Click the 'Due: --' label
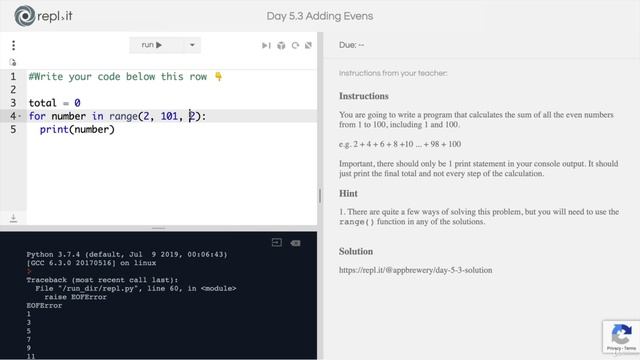The width and height of the screenshot is (640, 360). point(351,45)
